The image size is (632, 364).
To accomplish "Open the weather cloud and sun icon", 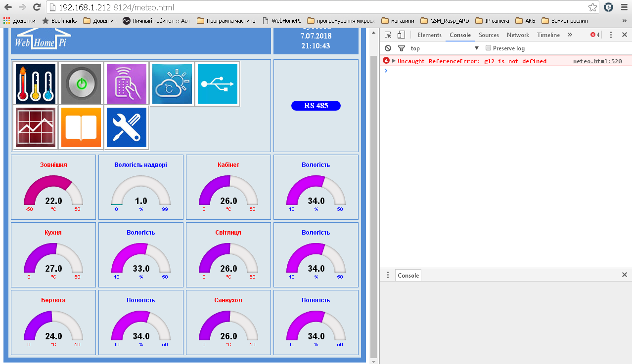I will pyautogui.click(x=172, y=83).
